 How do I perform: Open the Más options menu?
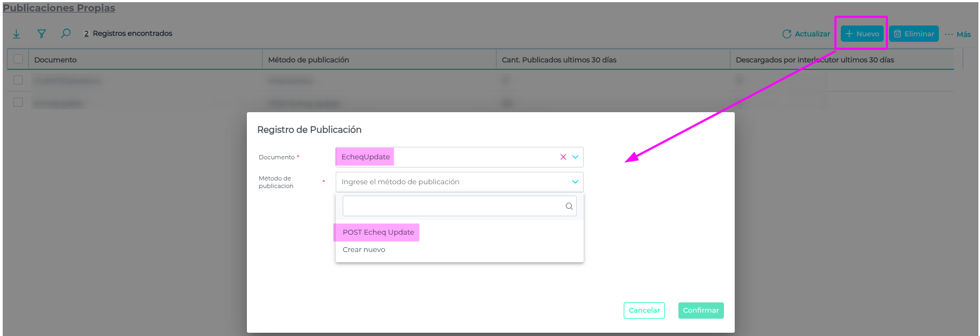point(958,34)
